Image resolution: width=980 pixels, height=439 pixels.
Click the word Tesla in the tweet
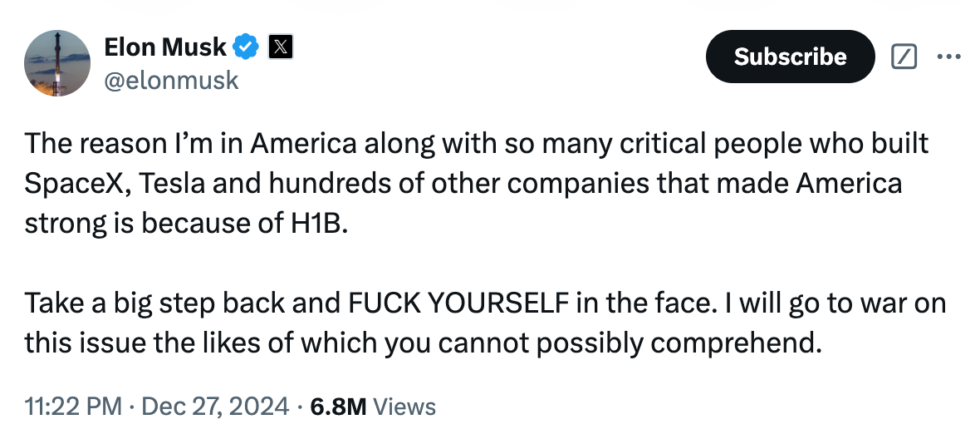[x=165, y=183]
